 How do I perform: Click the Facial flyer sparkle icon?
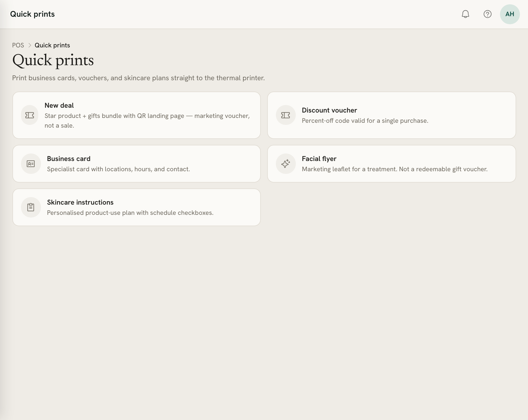point(286,164)
